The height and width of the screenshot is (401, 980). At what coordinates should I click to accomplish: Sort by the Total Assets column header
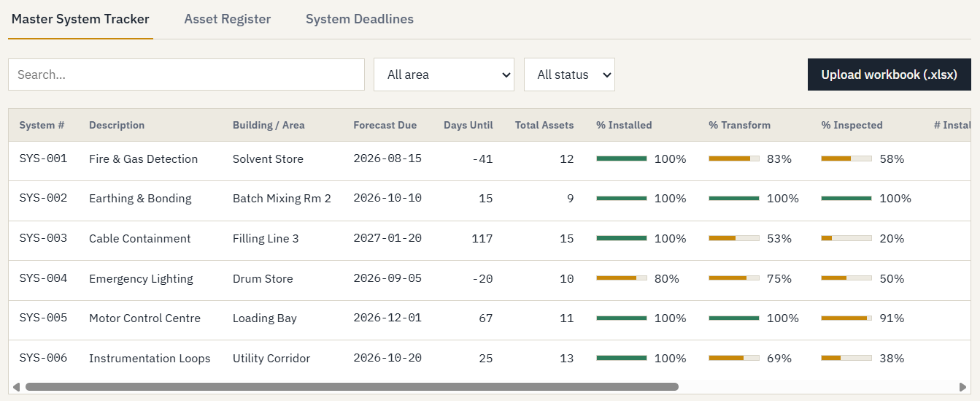544,125
